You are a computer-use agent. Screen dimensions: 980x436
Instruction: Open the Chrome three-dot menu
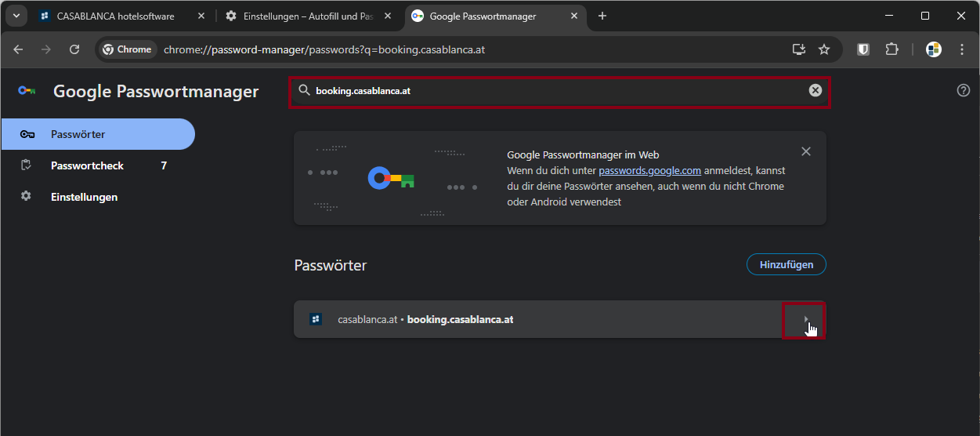point(962,49)
